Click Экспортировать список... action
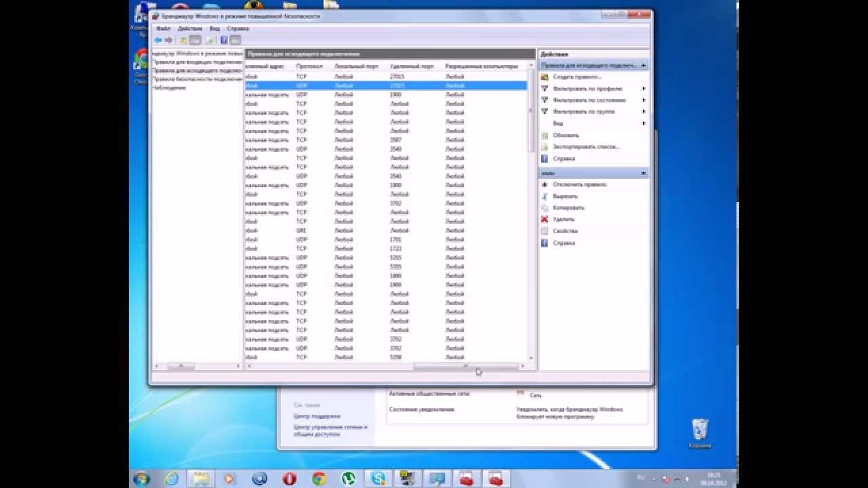This screenshot has height=488, width=868. click(x=586, y=146)
